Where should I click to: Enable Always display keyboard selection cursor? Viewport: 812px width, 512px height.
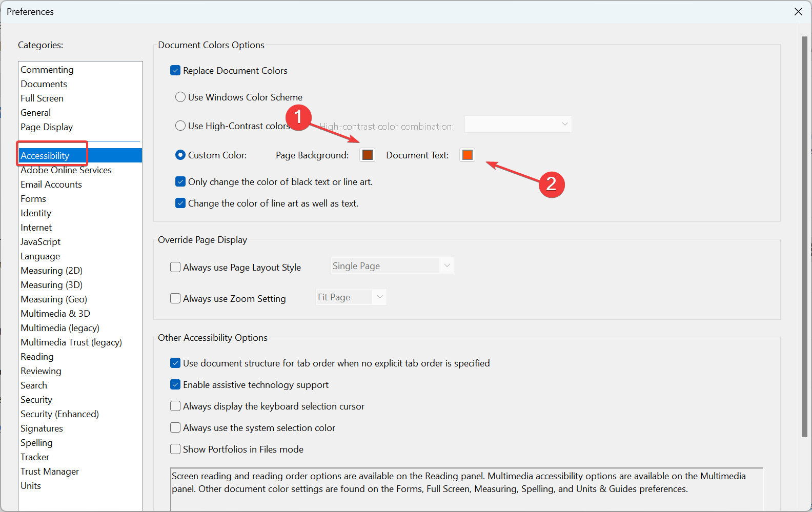pos(175,406)
